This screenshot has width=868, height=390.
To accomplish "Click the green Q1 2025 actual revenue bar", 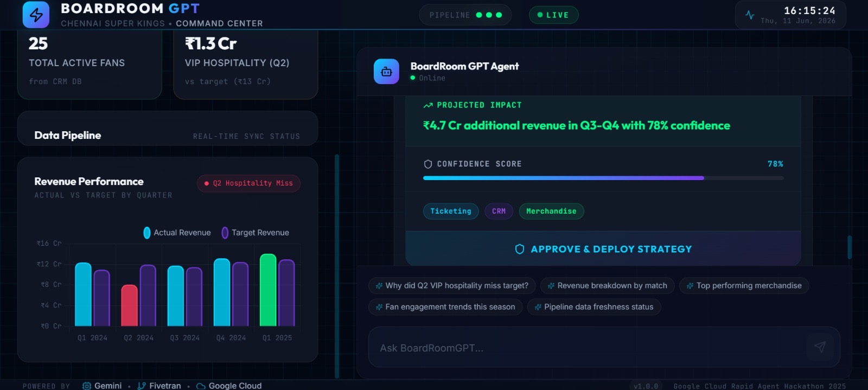I will click(268, 290).
